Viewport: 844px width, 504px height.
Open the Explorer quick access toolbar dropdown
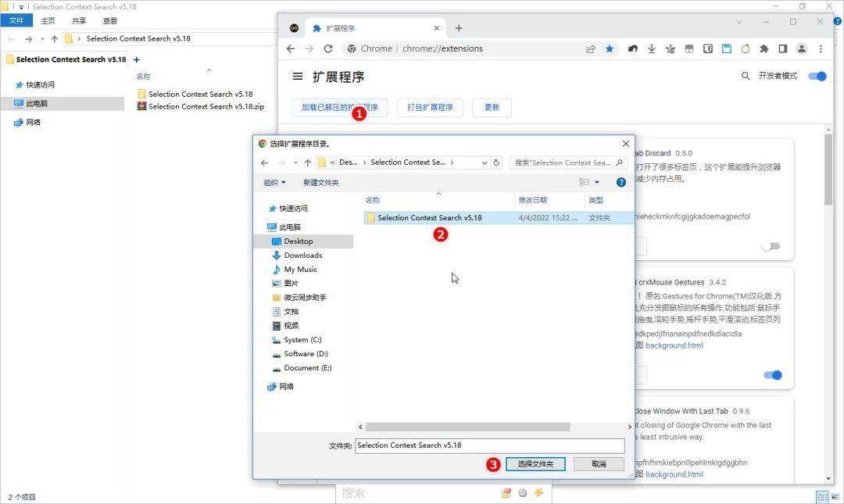click(22, 7)
